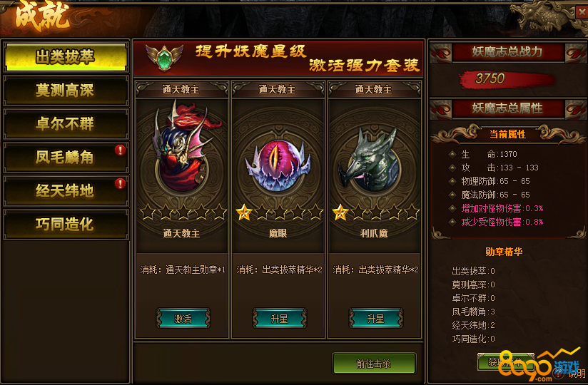Screen dimensions: 588x385
Task: Select the 魔眼 demon eye portrait
Action: [278, 165]
